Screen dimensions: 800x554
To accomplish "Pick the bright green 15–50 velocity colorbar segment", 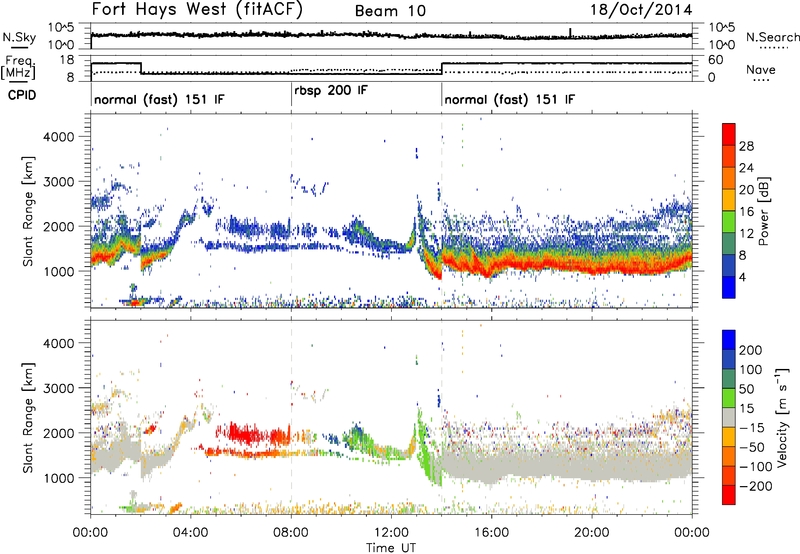I will click(729, 398).
